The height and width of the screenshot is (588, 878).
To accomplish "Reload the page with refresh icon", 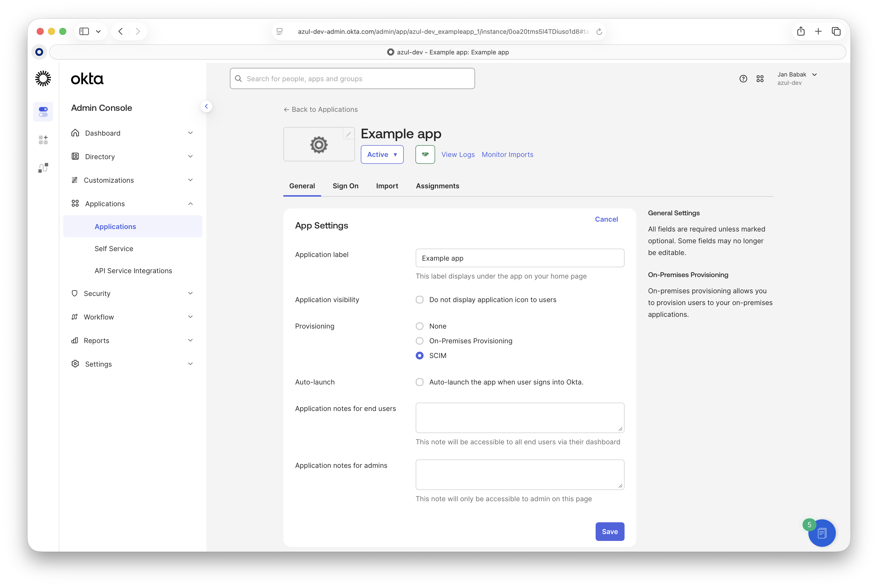I will 599,32.
